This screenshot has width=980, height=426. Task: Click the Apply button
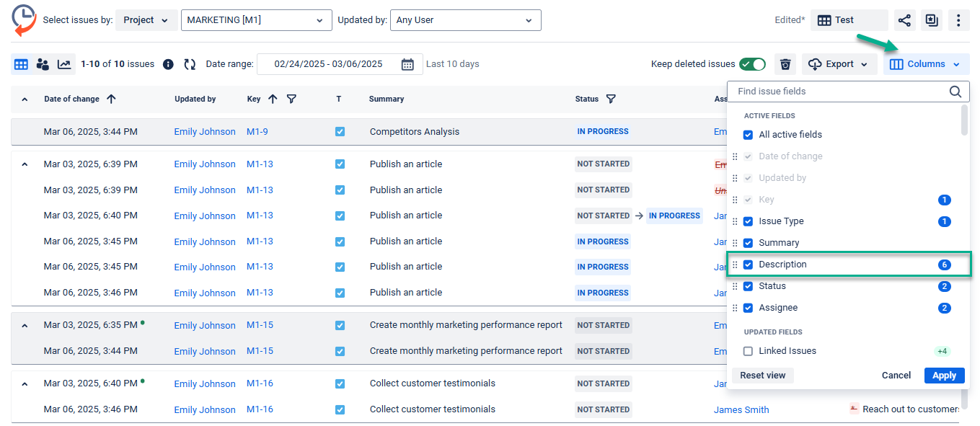coord(944,376)
